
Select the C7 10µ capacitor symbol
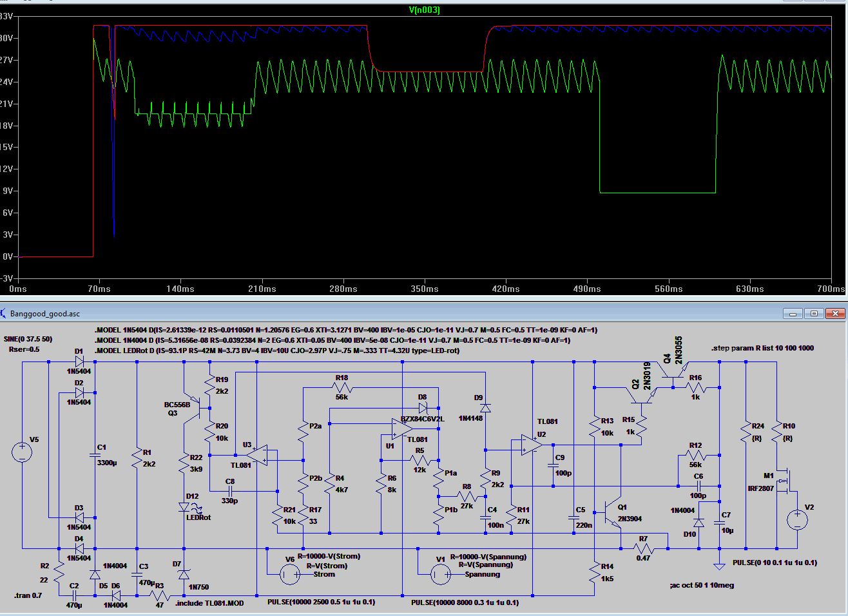720,523
